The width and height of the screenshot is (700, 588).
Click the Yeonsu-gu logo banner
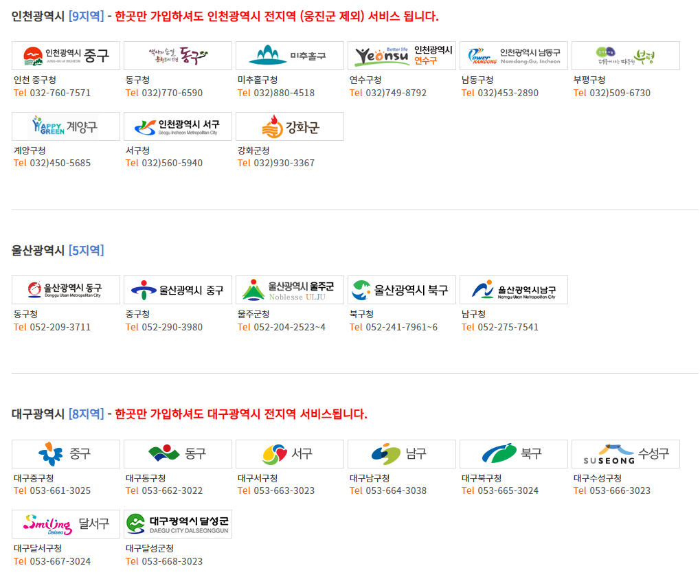[402, 56]
